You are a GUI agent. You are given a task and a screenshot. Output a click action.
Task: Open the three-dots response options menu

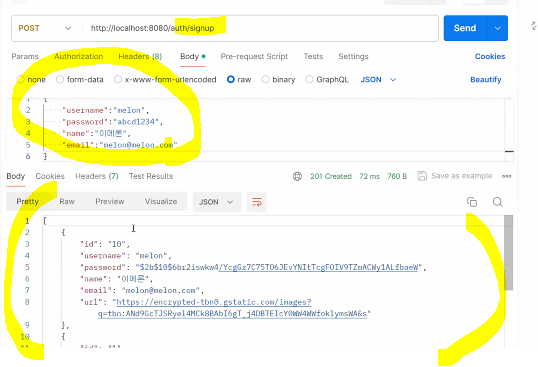pos(506,176)
